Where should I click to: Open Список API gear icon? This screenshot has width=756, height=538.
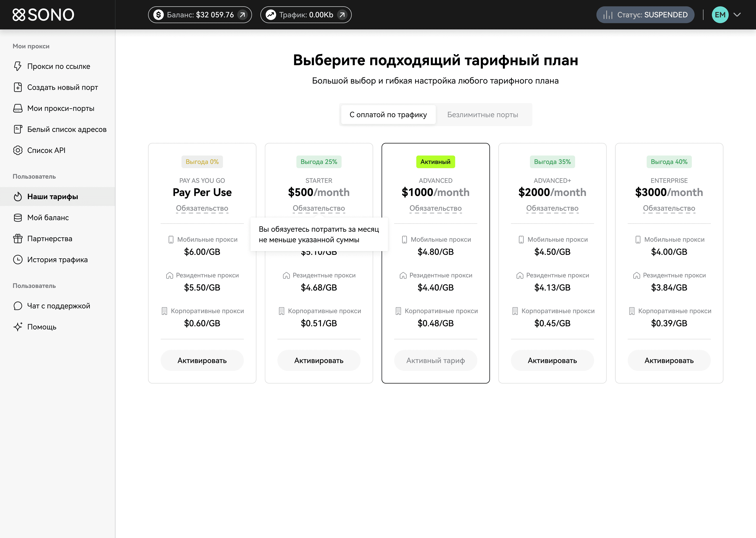coord(18,150)
